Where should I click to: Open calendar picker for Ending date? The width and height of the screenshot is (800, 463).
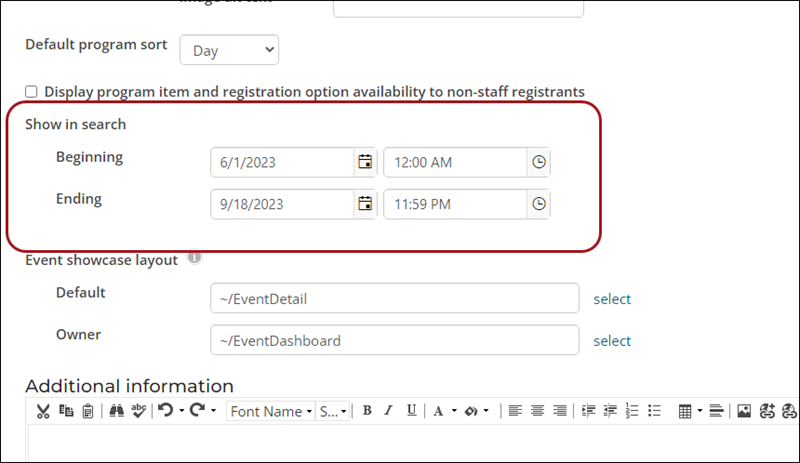point(365,204)
